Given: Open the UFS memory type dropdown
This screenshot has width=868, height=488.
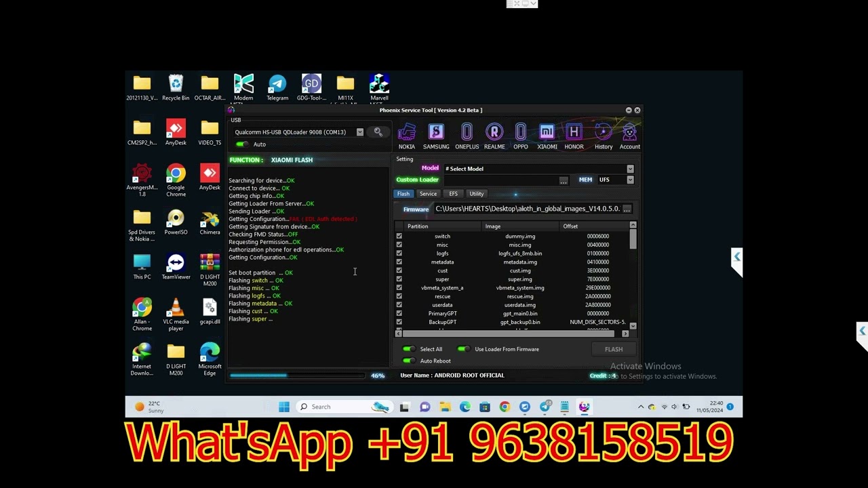Looking at the screenshot, I should pyautogui.click(x=630, y=179).
